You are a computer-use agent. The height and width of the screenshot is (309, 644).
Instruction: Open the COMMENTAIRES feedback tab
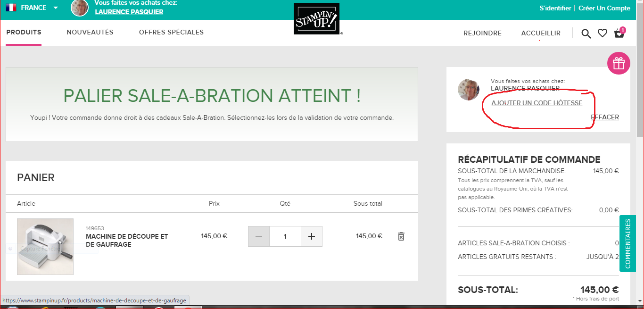[x=627, y=244]
